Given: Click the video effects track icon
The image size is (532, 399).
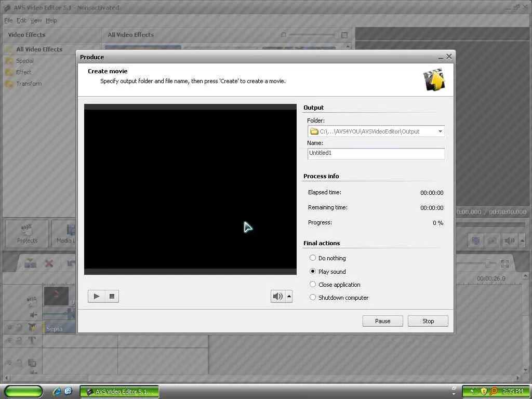Looking at the screenshot, I should tap(32, 328).
